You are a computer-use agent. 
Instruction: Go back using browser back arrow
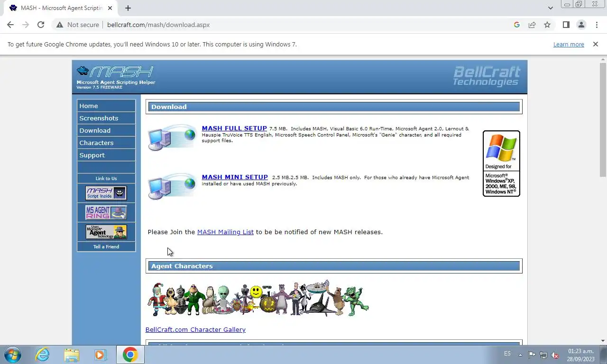coord(10,25)
